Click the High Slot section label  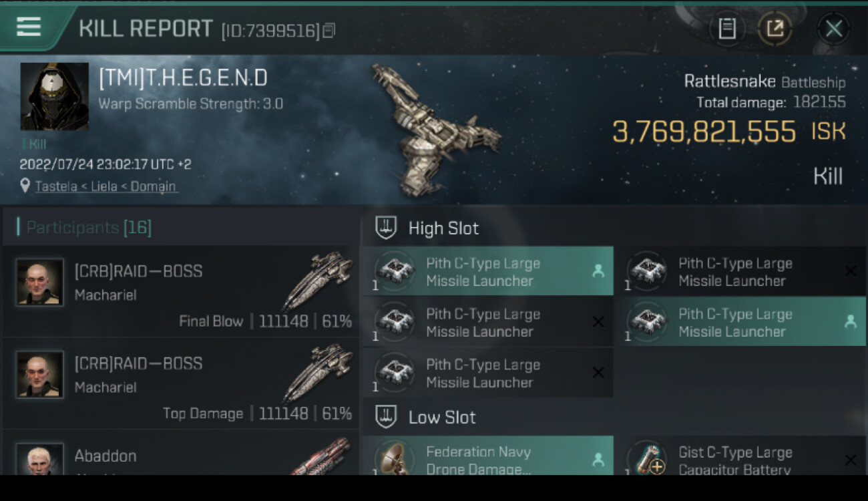click(443, 228)
